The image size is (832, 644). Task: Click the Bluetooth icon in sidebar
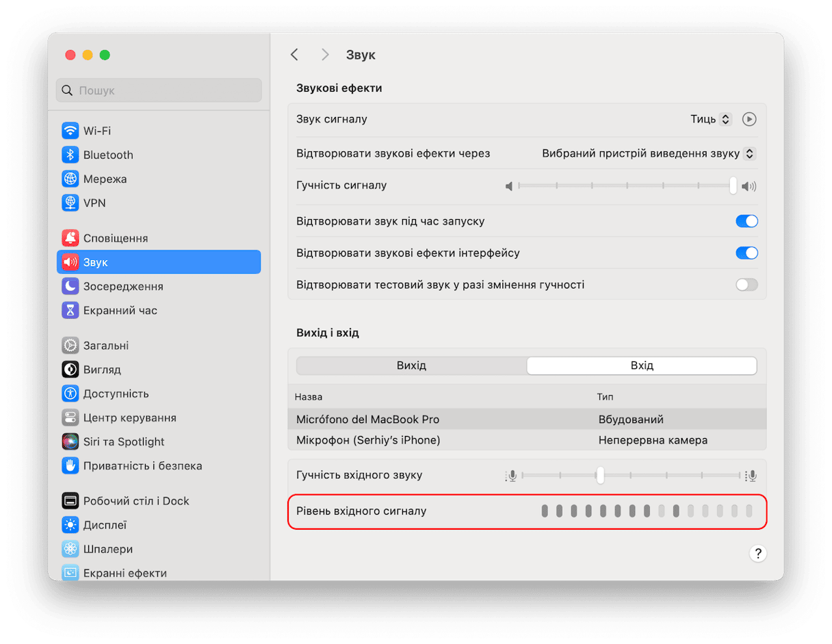pyautogui.click(x=70, y=155)
